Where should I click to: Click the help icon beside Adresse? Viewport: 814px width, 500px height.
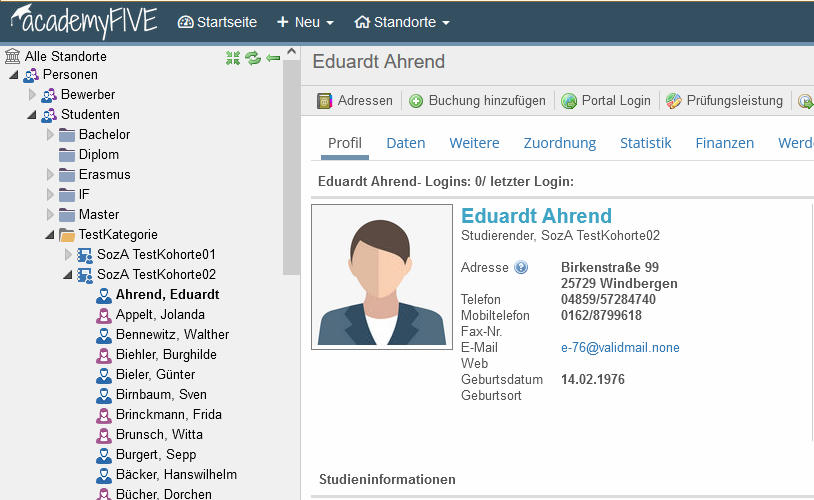(521, 267)
